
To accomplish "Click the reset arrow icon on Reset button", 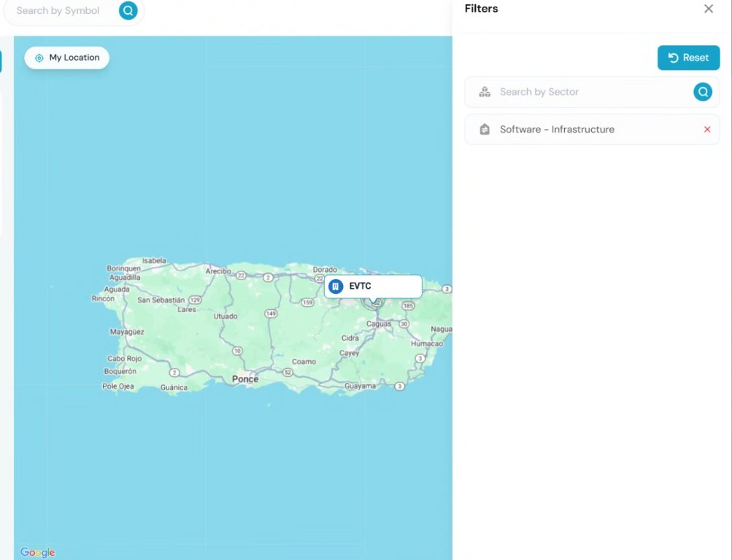I will click(673, 58).
